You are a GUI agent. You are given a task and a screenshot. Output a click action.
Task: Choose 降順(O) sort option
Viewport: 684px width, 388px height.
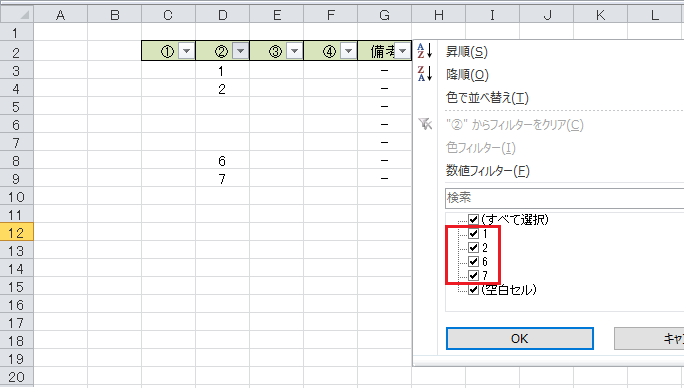(467, 75)
